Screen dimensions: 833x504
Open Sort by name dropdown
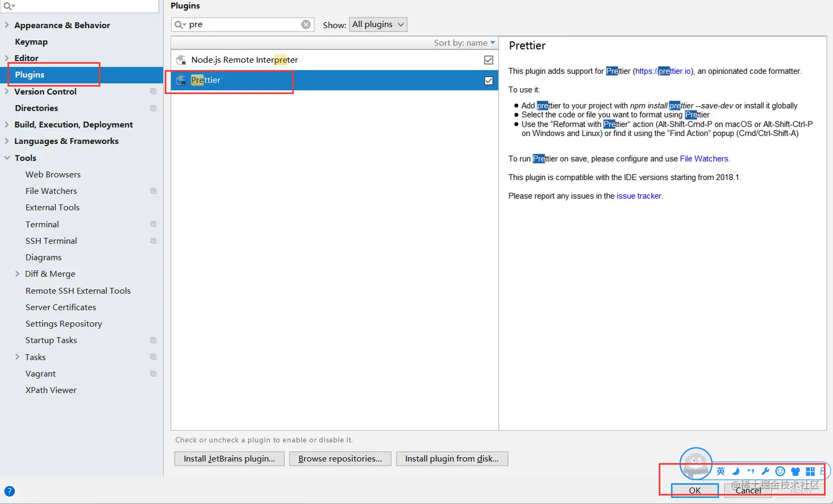464,42
